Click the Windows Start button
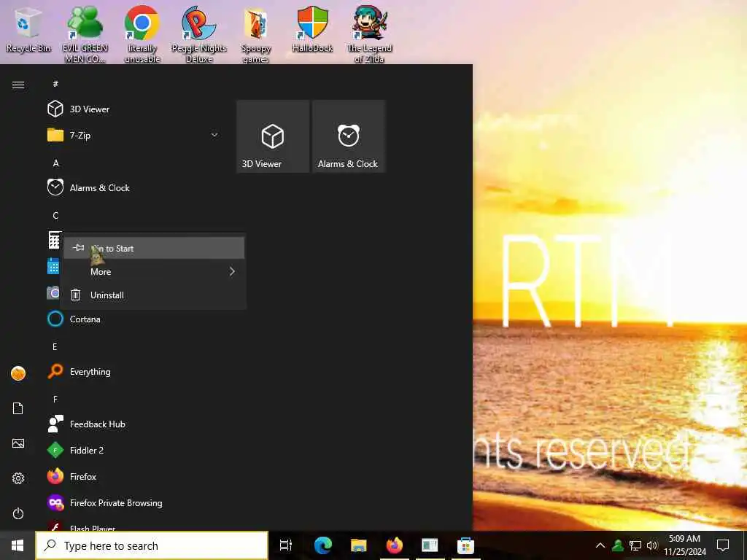747x560 pixels. coord(18,545)
